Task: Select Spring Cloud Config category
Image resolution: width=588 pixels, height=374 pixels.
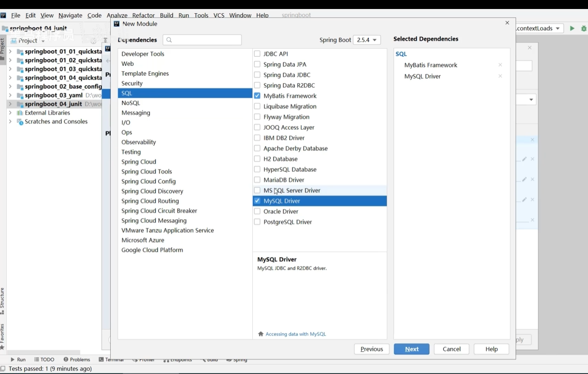Action: [x=185, y=181]
